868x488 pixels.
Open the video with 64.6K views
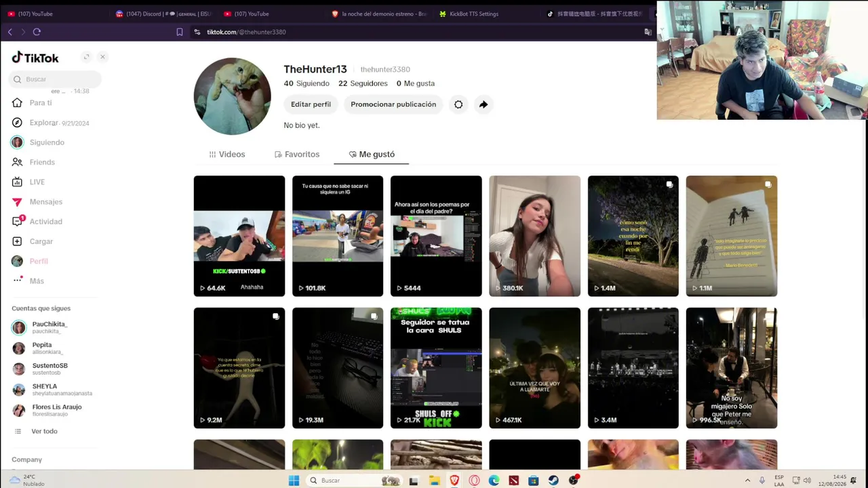click(x=239, y=236)
